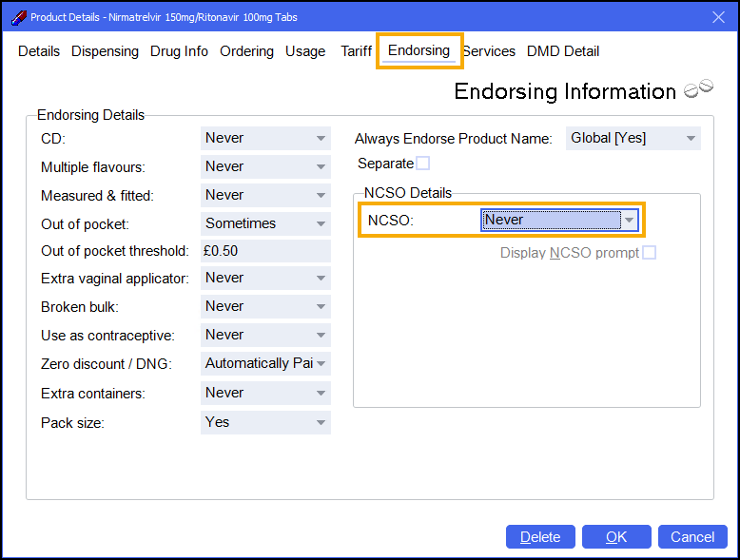
Task: Expand the CD dropdown list
Action: point(265,138)
